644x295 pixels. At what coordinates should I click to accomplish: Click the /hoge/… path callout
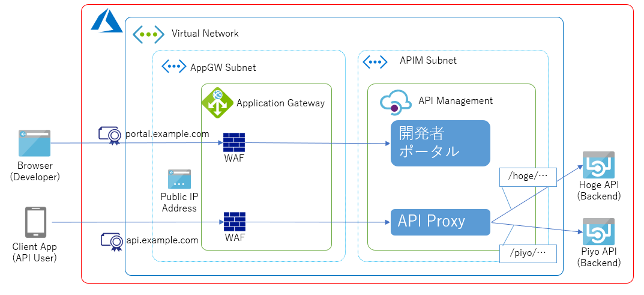point(528,177)
